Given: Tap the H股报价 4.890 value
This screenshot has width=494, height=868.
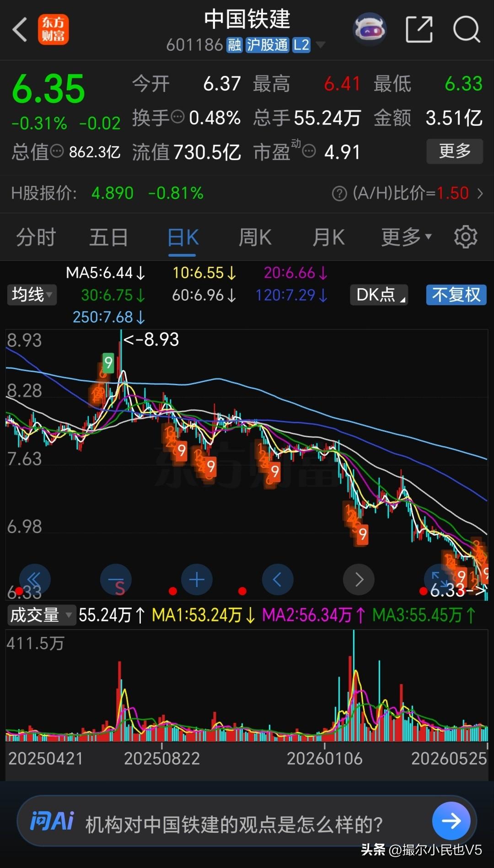Looking at the screenshot, I should (x=113, y=193).
